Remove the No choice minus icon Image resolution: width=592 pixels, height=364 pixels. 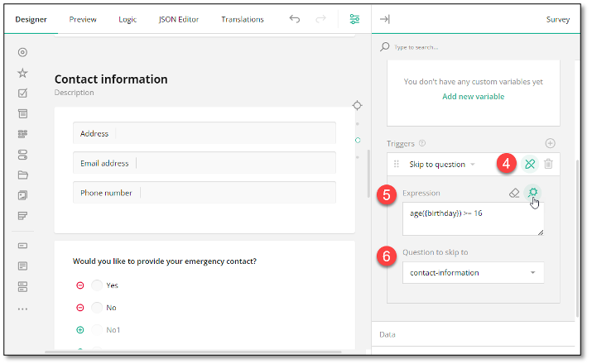pos(80,308)
